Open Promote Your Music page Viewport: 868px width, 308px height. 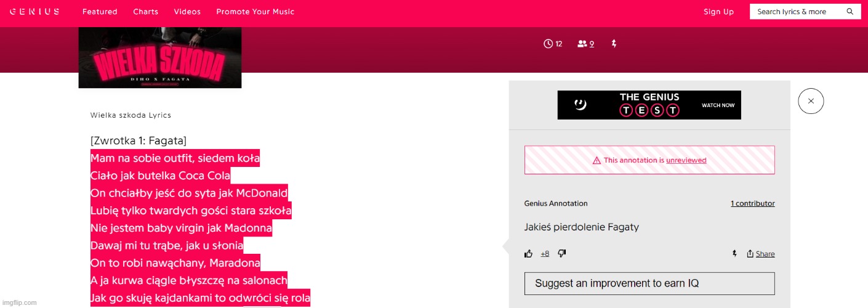tap(255, 12)
